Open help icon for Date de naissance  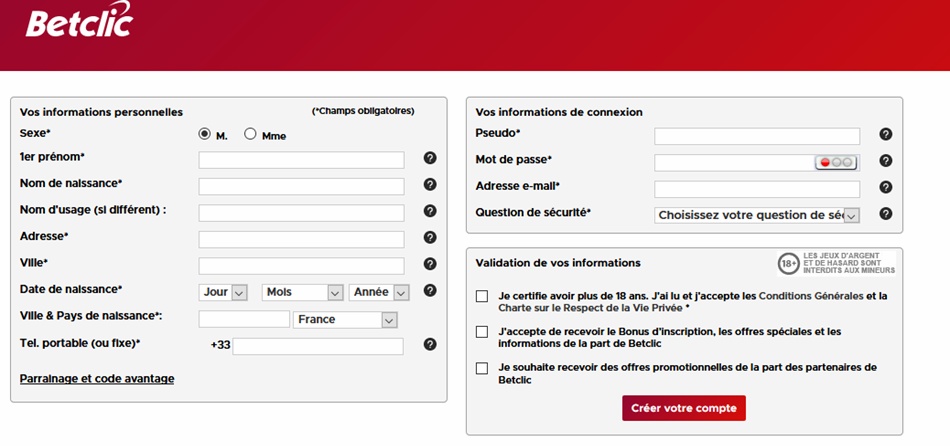pos(430,290)
